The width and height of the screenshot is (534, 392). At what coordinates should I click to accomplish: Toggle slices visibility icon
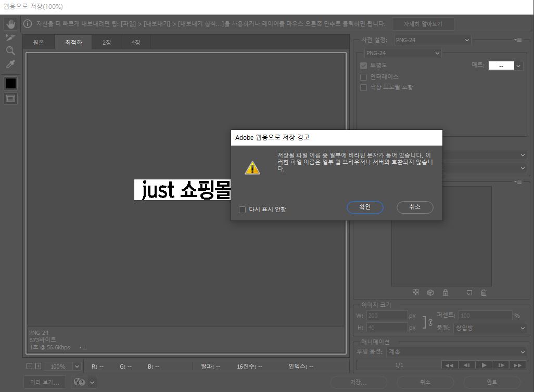point(10,99)
